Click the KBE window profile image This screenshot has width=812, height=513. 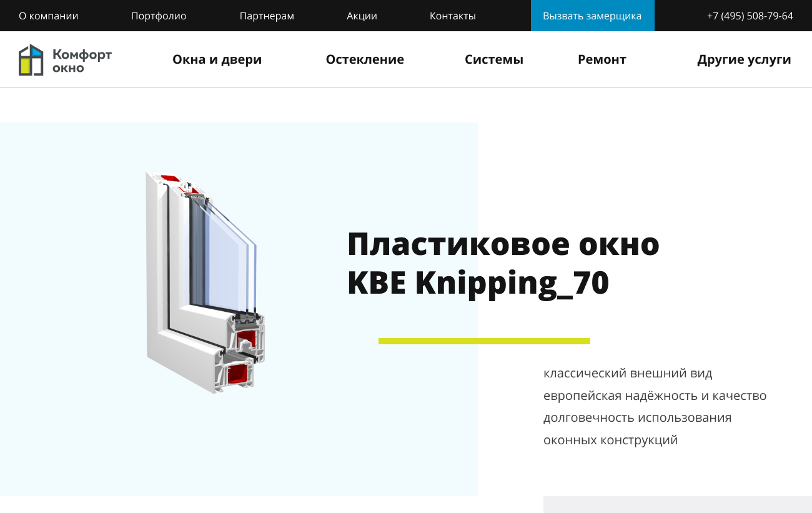[x=205, y=282]
